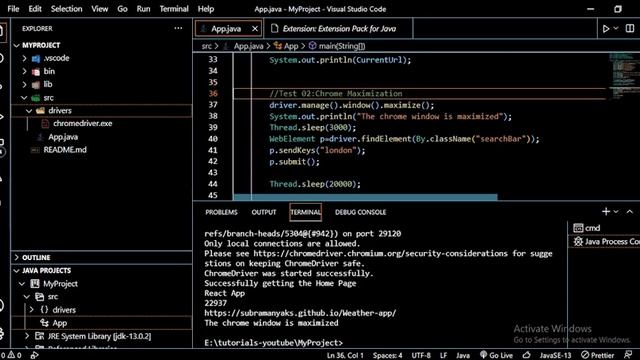The image size is (640, 360).
Task: Open problems via warnings status icon
Action: [x=11, y=355]
